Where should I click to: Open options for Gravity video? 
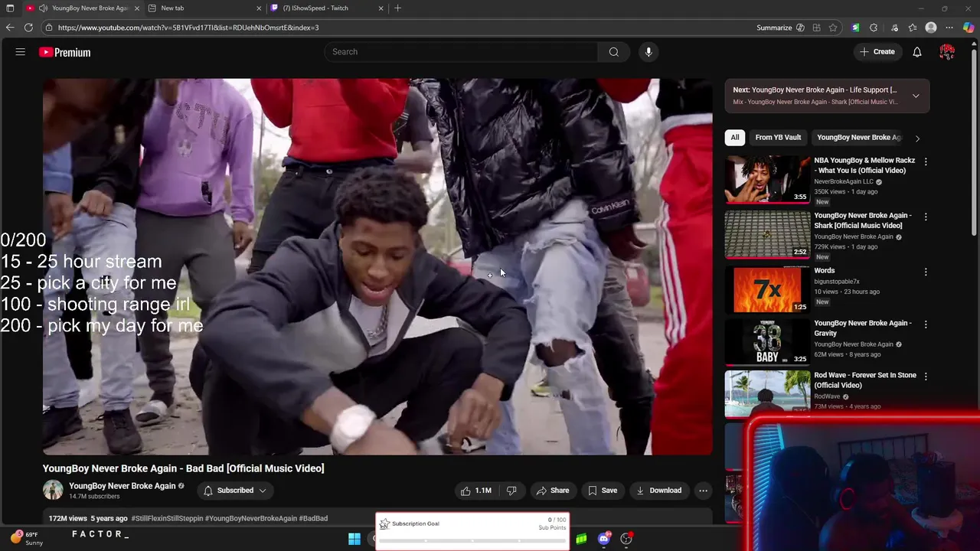coord(926,324)
